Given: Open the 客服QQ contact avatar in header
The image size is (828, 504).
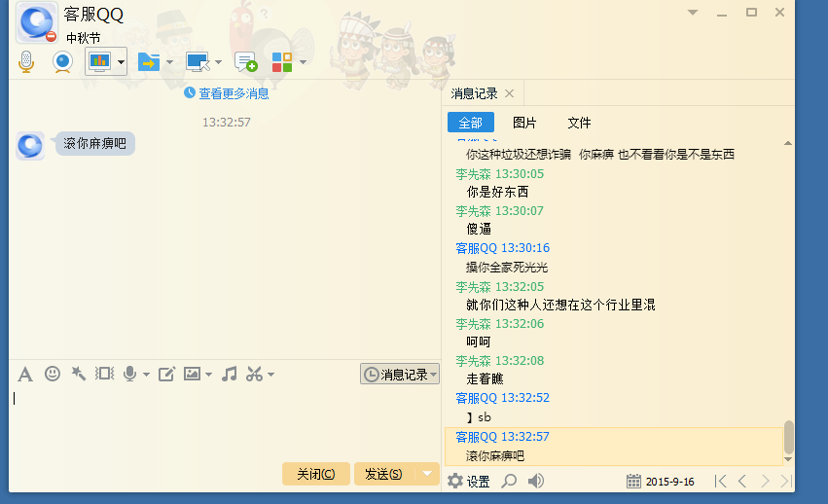Looking at the screenshot, I should 36,22.
